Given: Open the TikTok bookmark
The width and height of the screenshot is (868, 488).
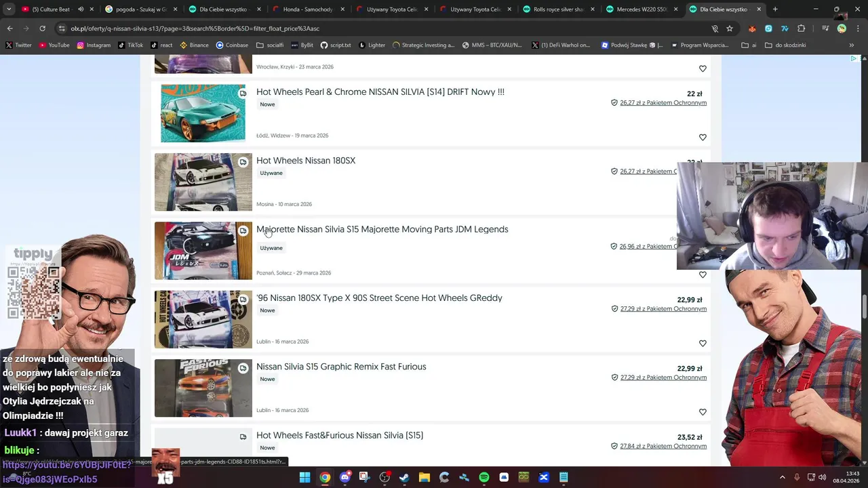Looking at the screenshot, I should (x=131, y=45).
